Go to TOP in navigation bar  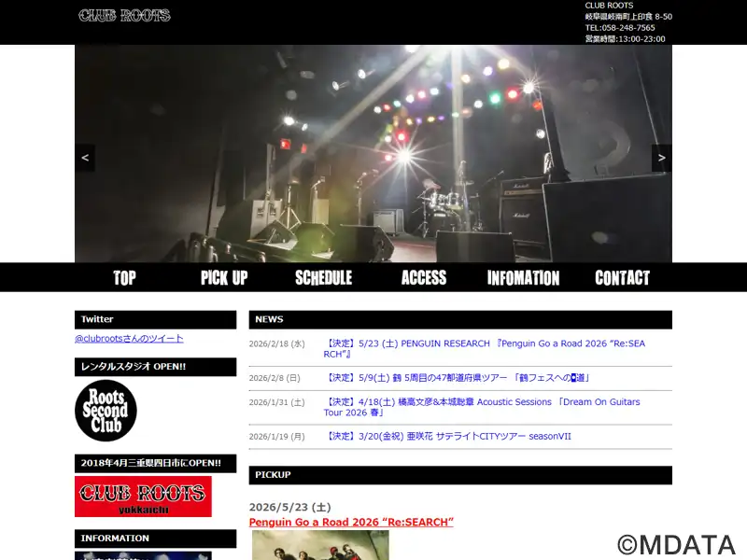124,277
